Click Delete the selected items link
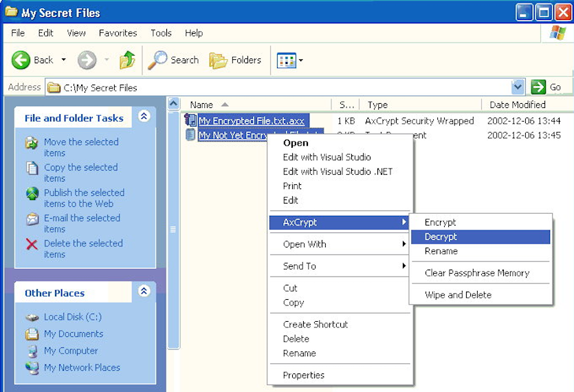Image resolution: width=574 pixels, height=392 pixels. click(x=83, y=248)
